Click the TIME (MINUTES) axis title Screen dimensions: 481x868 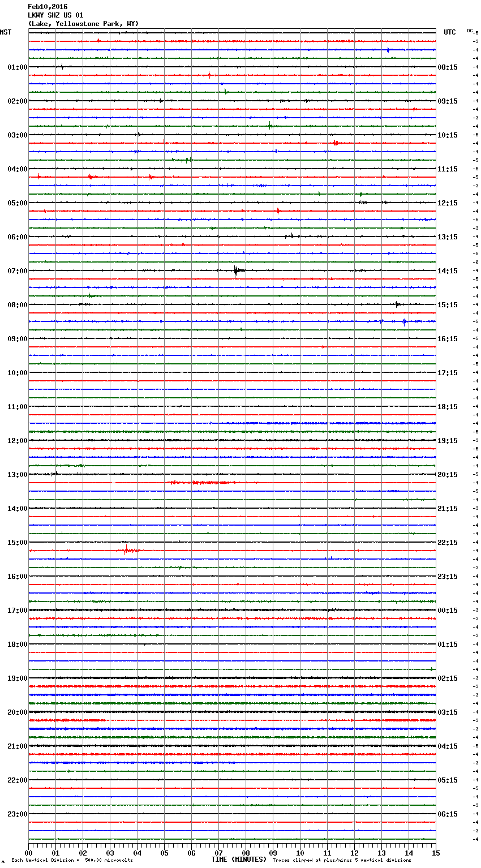tap(239, 860)
